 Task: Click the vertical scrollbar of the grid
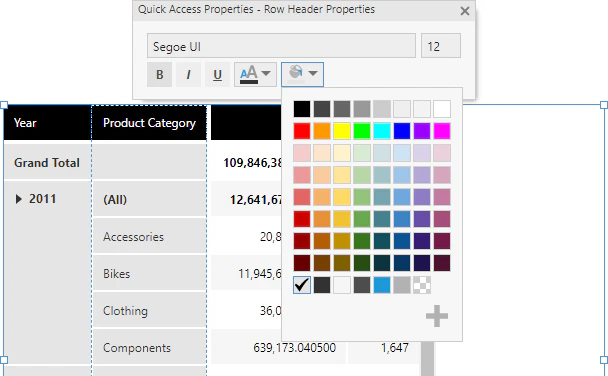coord(428,359)
